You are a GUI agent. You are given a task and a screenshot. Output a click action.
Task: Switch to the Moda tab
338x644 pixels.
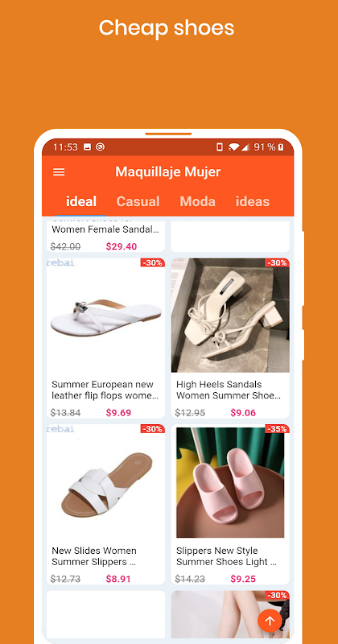(x=197, y=201)
